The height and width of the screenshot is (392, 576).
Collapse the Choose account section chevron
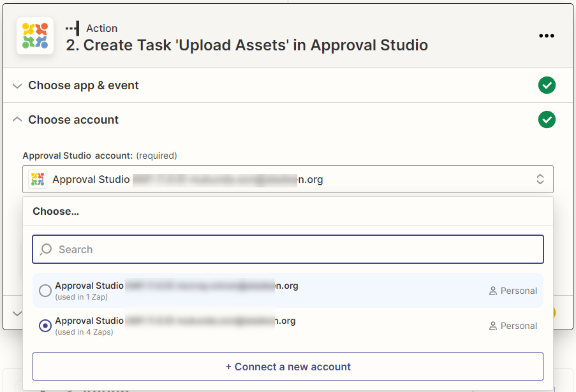[x=17, y=120]
